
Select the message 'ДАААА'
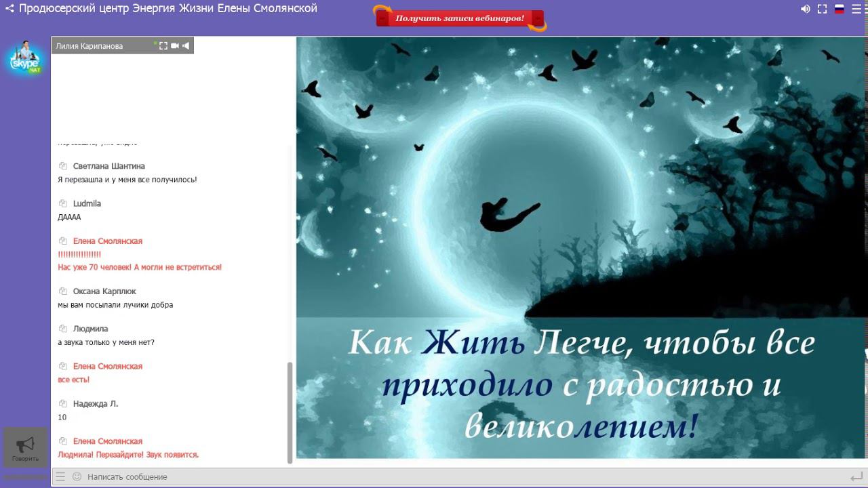69,217
